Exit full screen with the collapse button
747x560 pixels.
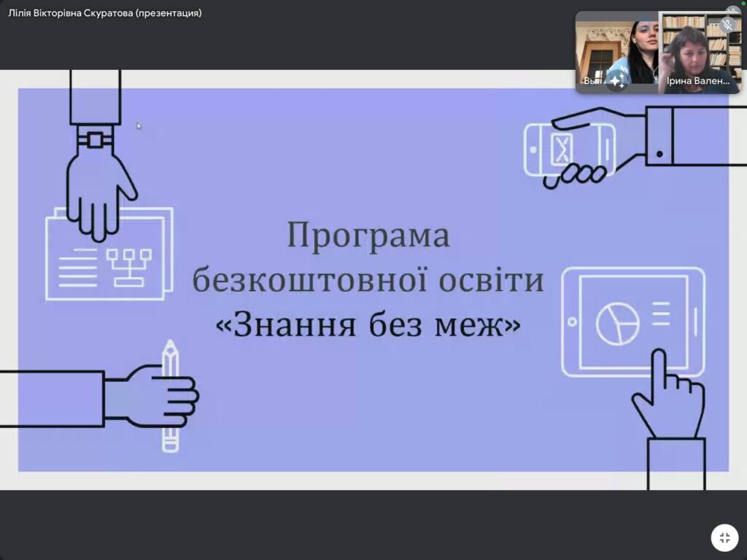724,538
